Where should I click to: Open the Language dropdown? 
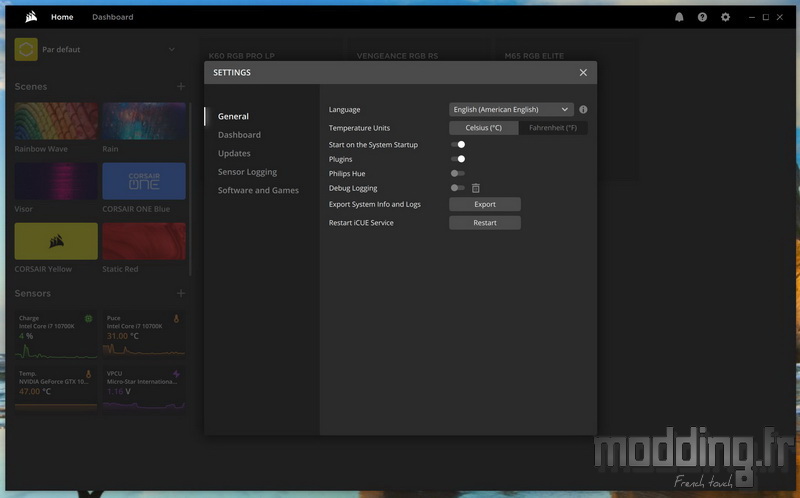[x=511, y=109]
